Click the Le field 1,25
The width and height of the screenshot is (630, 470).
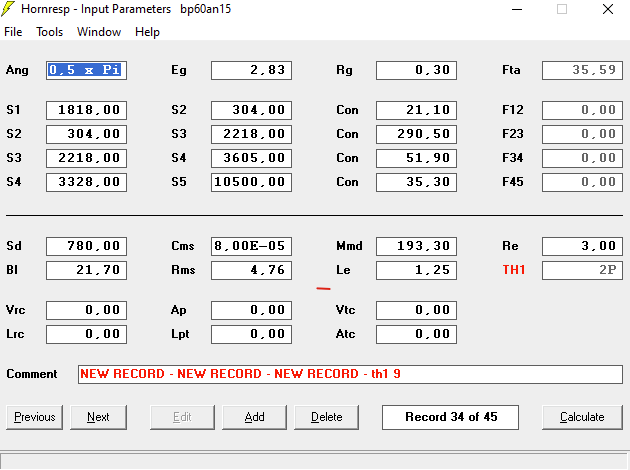(x=416, y=270)
